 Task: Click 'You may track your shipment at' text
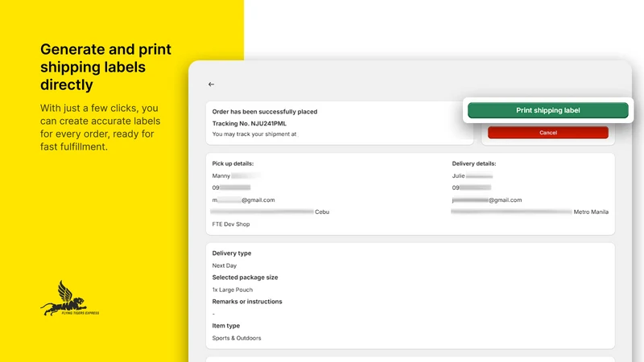(254, 134)
